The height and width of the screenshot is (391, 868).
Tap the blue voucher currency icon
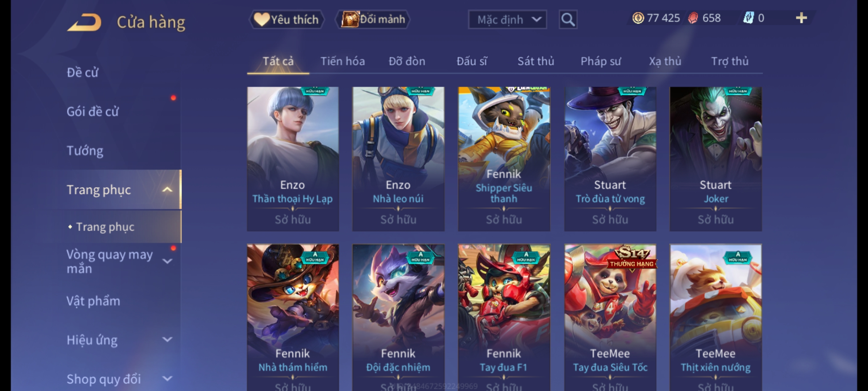(748, 18)
